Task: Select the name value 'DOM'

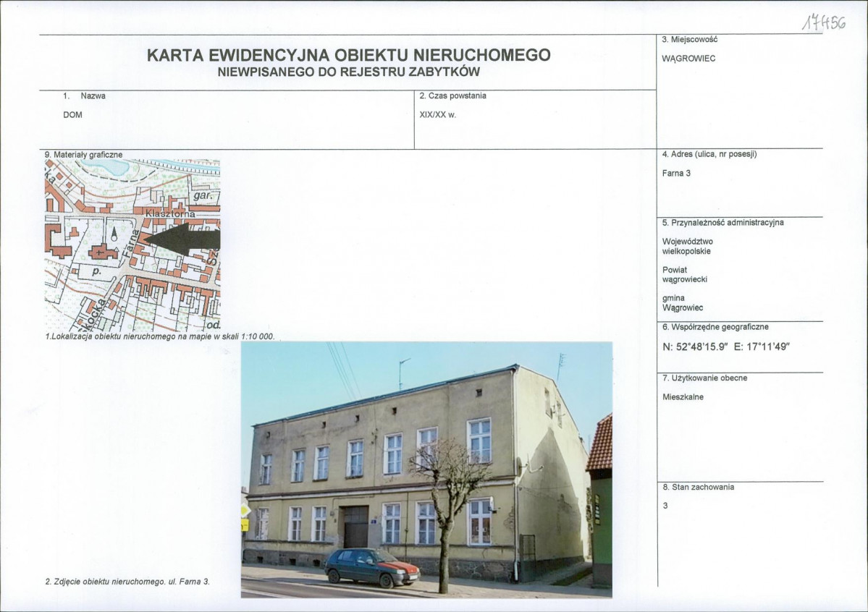Action: pyautogui.click(x=72, y=115)
